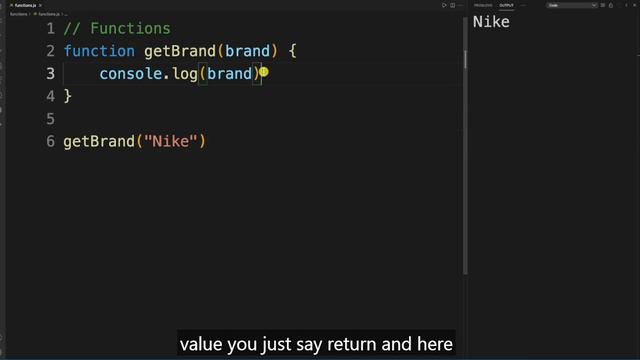Click the 'log' method on line 3
640x360 pixels.
click(185, 74)
